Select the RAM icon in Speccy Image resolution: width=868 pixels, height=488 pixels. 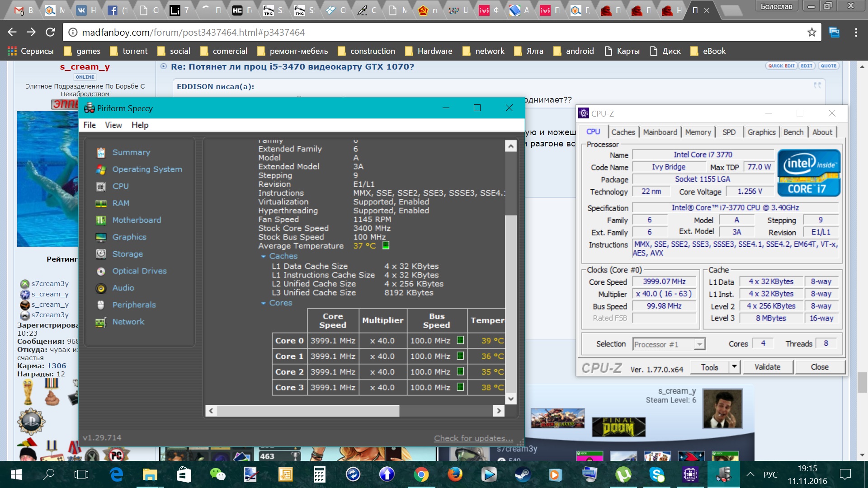[101, 203]
